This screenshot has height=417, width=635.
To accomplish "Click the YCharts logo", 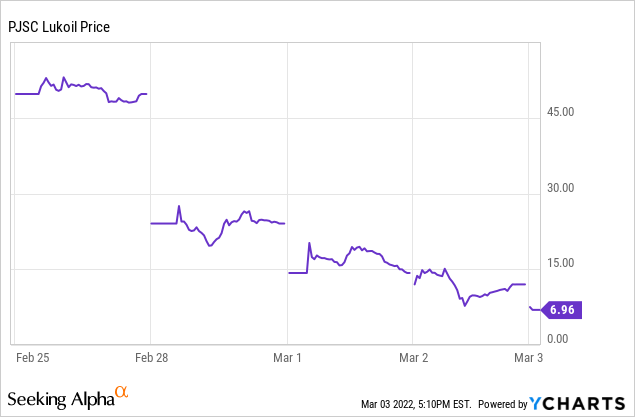I will (x=577, y=404).
